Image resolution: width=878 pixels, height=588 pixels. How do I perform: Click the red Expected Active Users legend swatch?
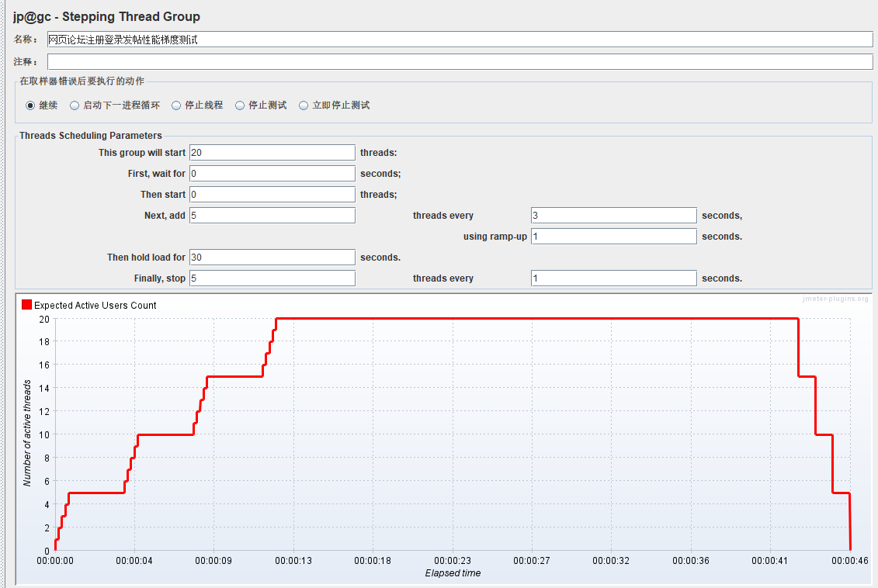(x=26, y=304)
